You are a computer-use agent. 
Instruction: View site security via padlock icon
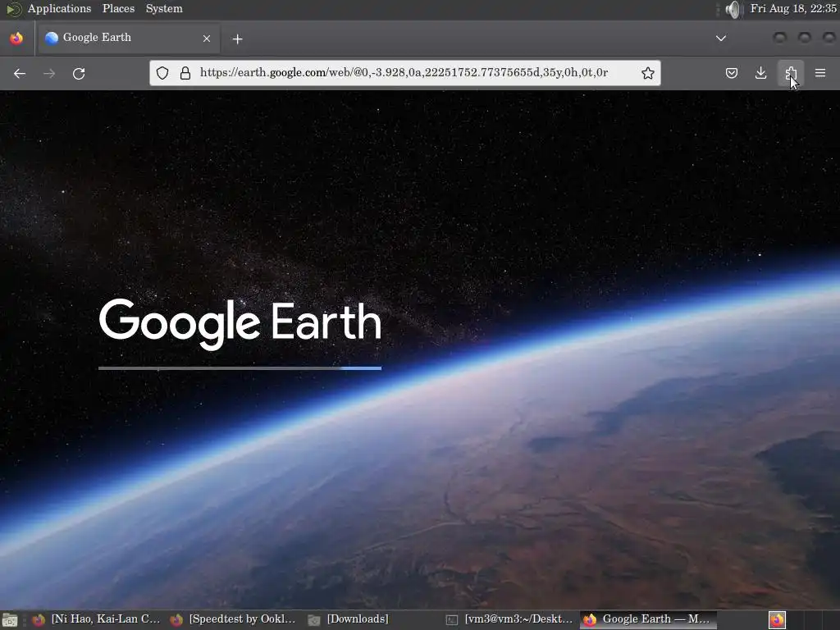(185, 73)
